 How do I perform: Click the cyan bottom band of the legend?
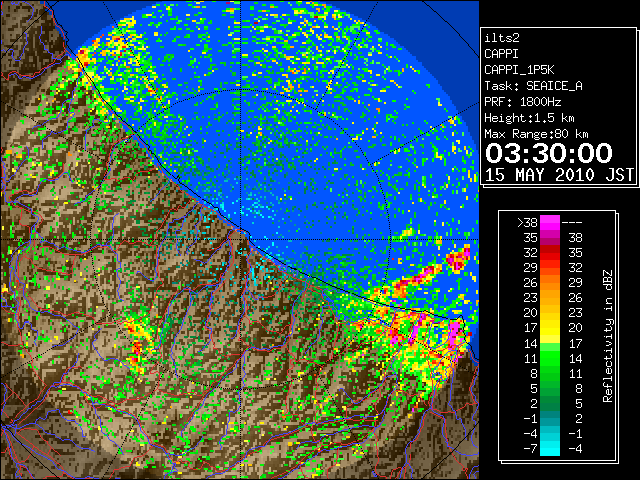pos(550,448)
